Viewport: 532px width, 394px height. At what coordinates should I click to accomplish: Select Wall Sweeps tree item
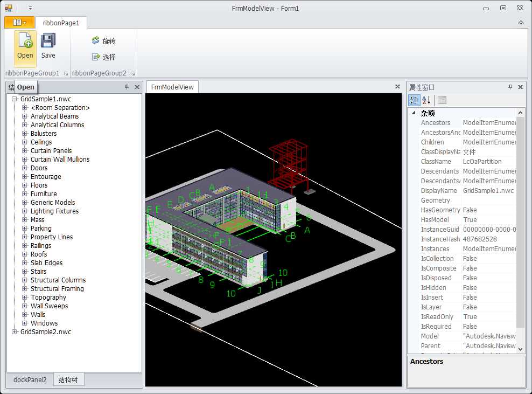[49, 306]
